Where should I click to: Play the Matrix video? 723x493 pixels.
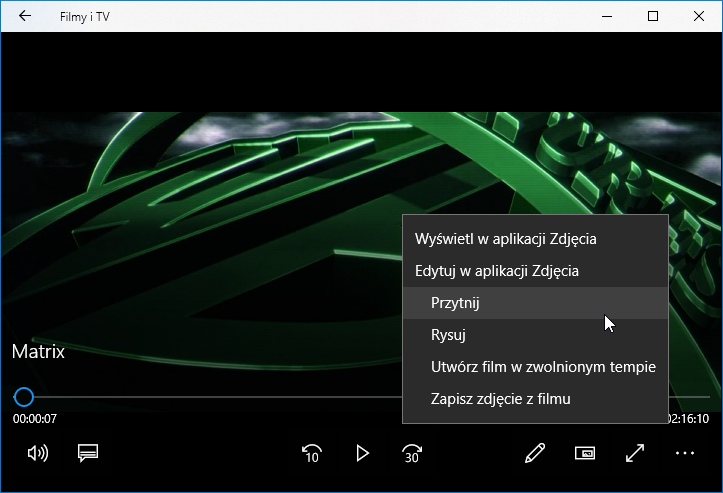362,453
